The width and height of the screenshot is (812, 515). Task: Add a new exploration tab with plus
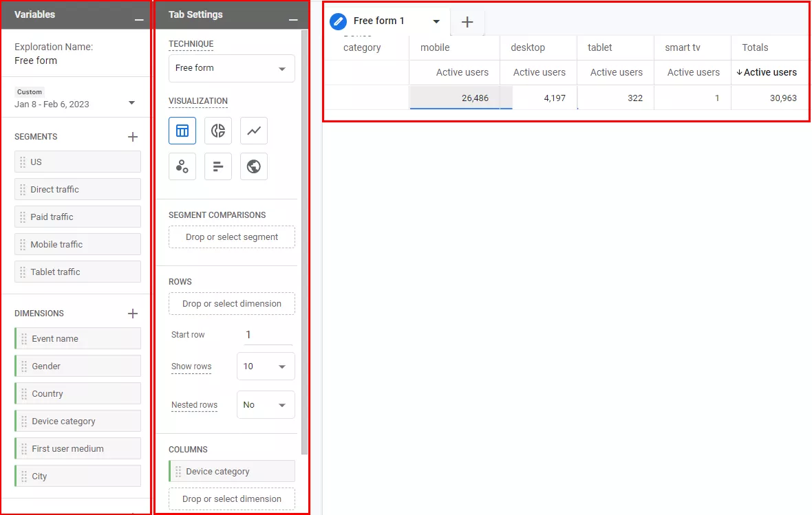click(x=467, y=22)
